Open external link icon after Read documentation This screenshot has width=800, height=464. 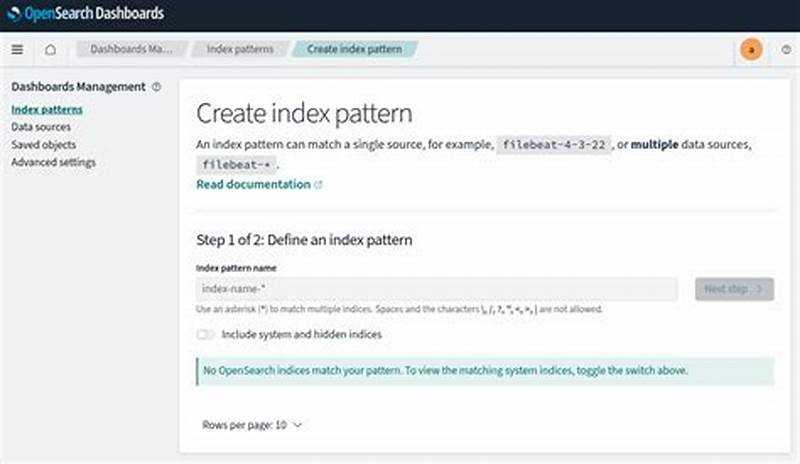point(318,185)
